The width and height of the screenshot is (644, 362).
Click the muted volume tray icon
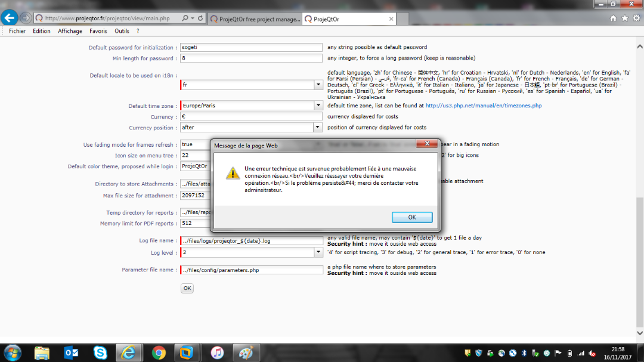[592, 353]
